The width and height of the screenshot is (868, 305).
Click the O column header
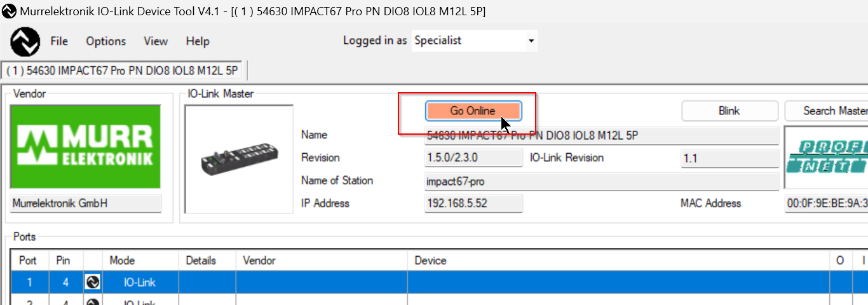pos(840,261)
